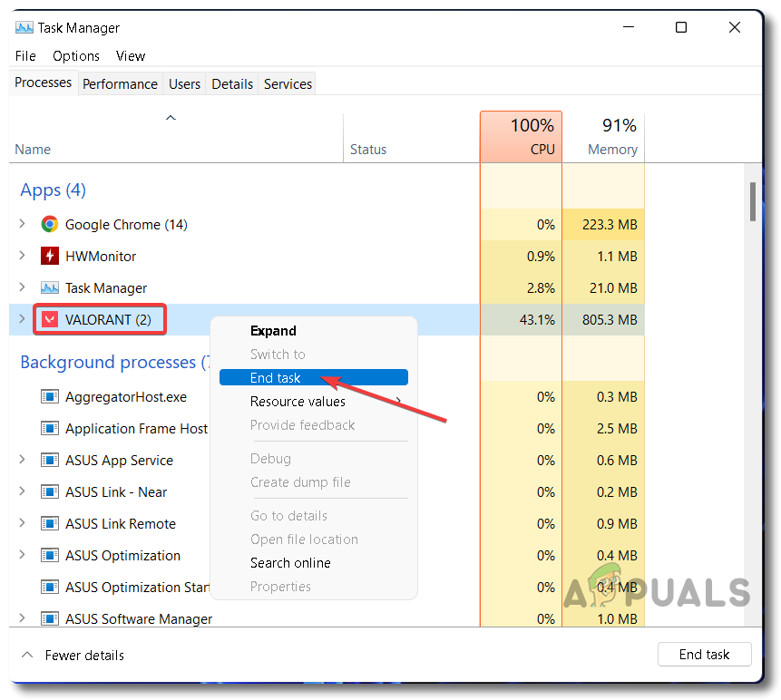Image resolution: width=781 pixels, height=700 pixels.
Task: Select the Processes tab
Action: tap(44, 83)
